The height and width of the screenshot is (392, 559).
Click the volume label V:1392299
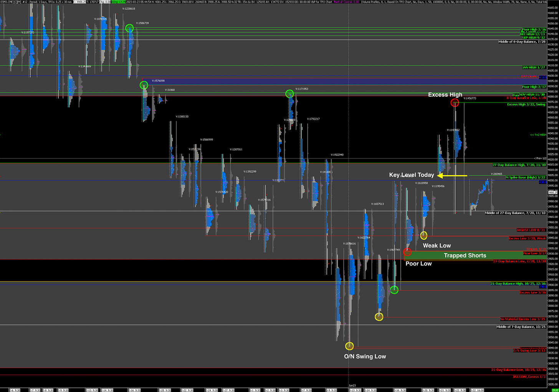250,172
